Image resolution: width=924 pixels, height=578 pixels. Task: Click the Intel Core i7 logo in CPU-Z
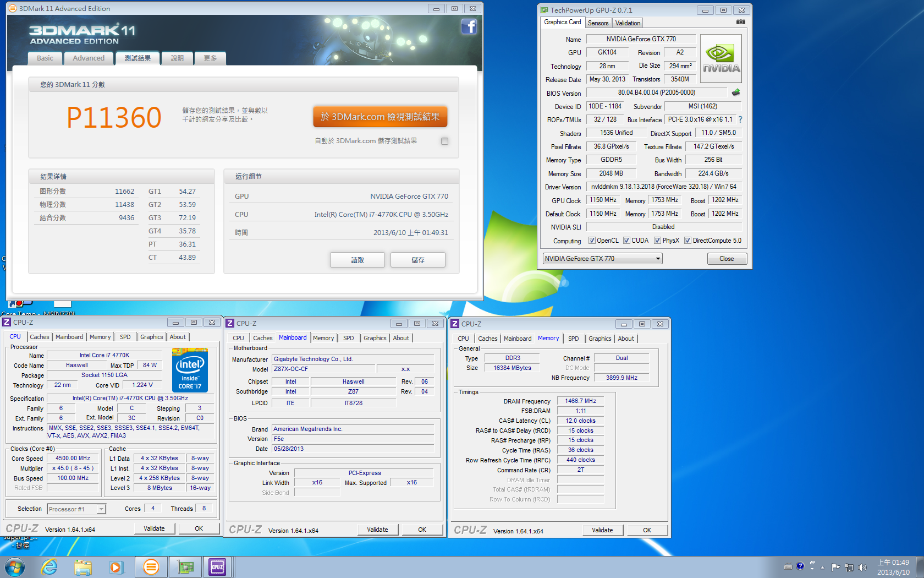click(190, 370)
